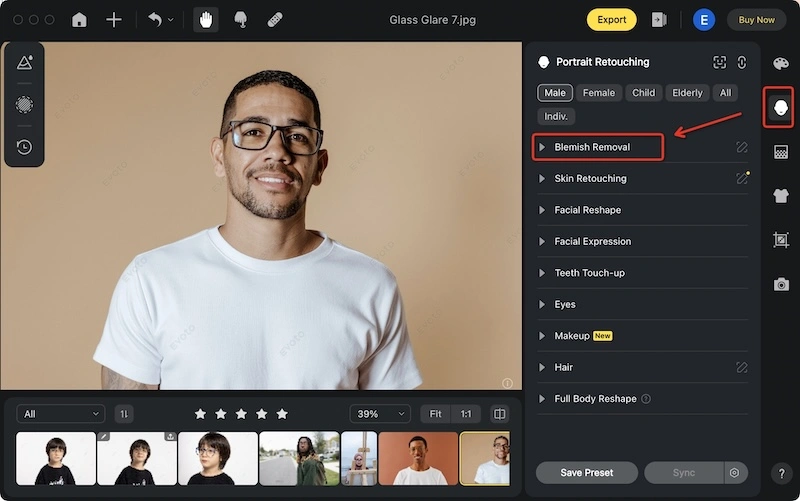Click the plus icon to add photos
This screenshot has height=501, width=800.
coord(113,20)
